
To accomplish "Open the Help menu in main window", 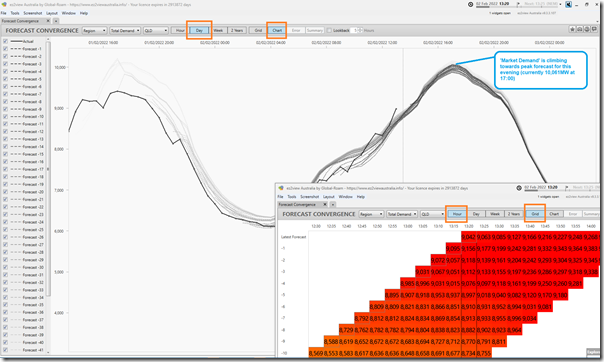I will point(84,13).
